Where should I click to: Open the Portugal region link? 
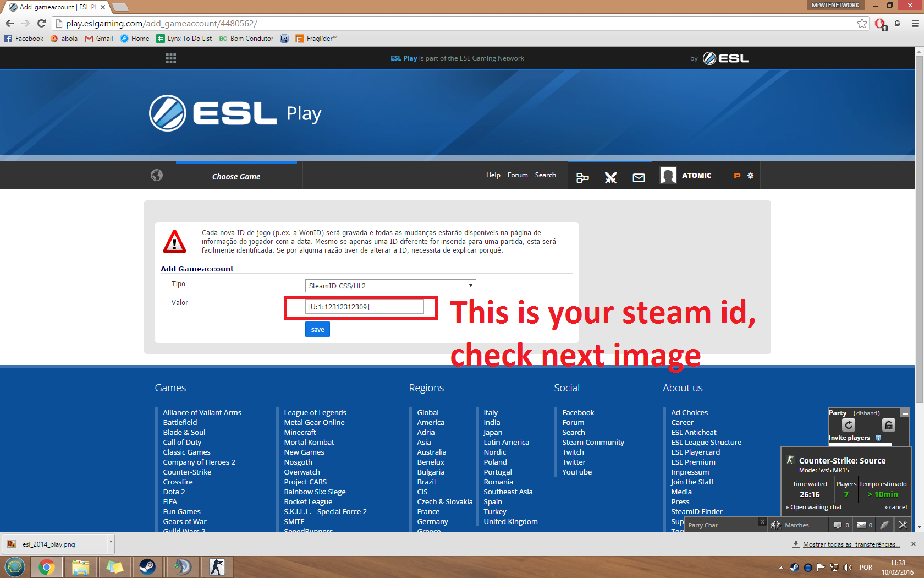(x=498, y=472)
